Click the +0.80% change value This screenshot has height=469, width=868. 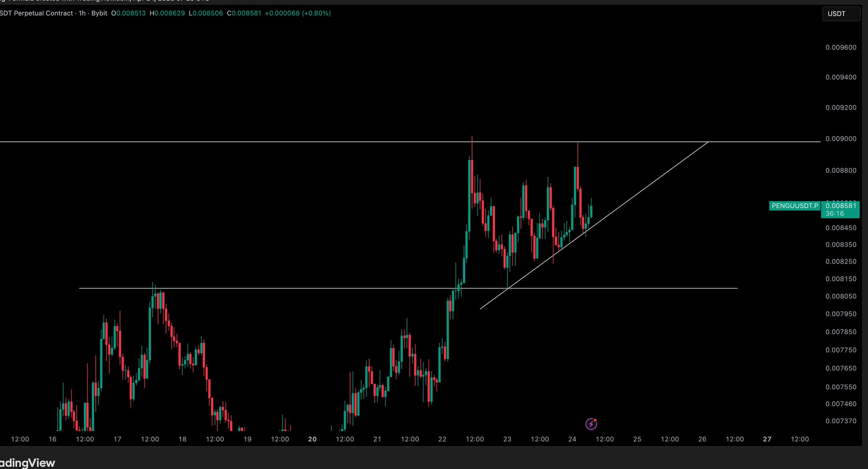click(316, 13)
